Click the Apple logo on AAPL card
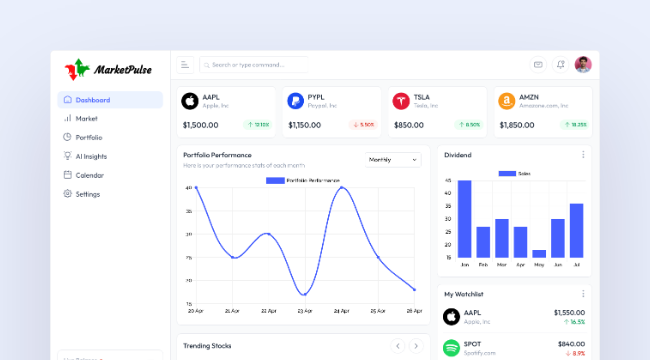 click(190, 101)
